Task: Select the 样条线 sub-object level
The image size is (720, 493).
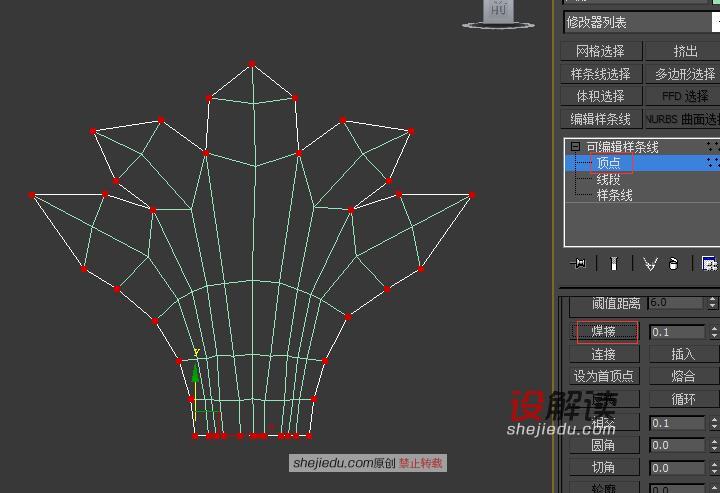Action: (x=614, y=195)
